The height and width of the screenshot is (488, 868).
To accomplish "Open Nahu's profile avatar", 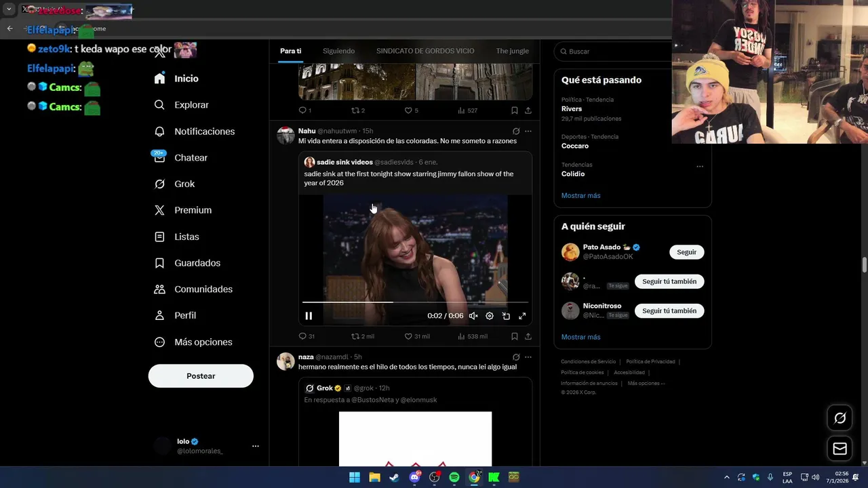I will pyautogui.click(x=285, y=135).
